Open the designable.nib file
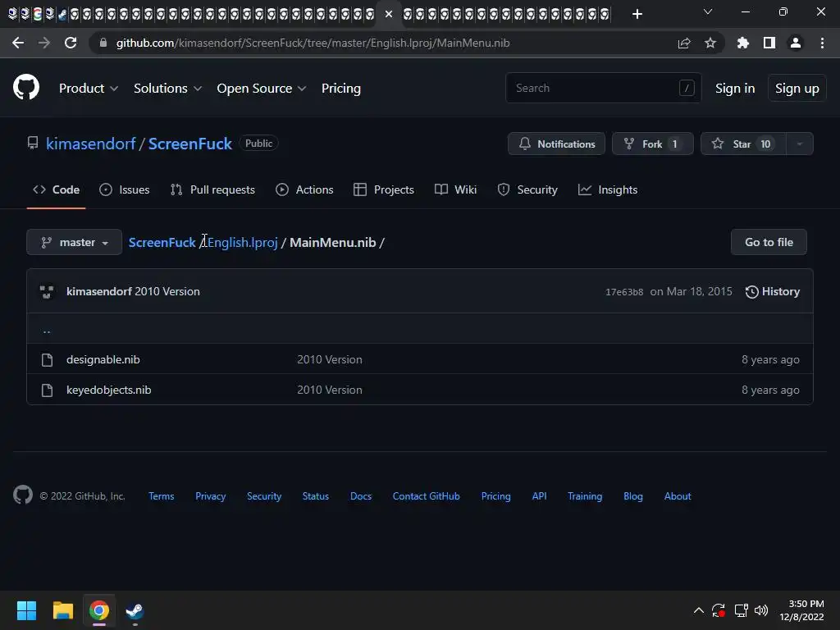 103,359
